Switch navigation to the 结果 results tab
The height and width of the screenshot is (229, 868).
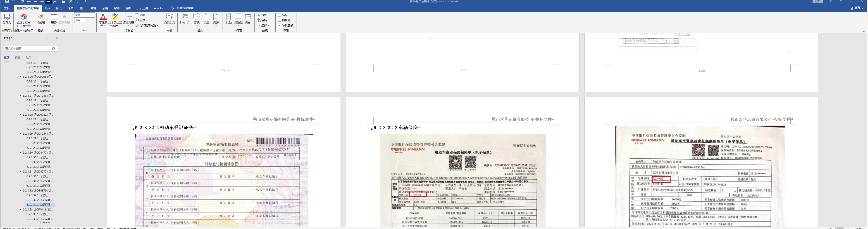tap(29, 58)
